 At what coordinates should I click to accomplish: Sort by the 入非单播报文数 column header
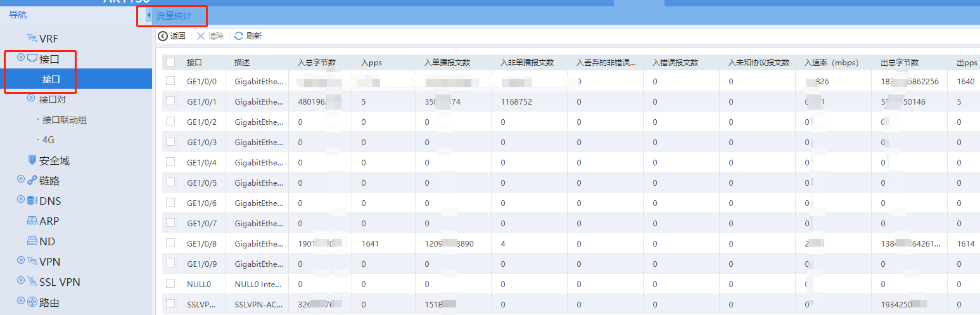(x=527, y=63)
